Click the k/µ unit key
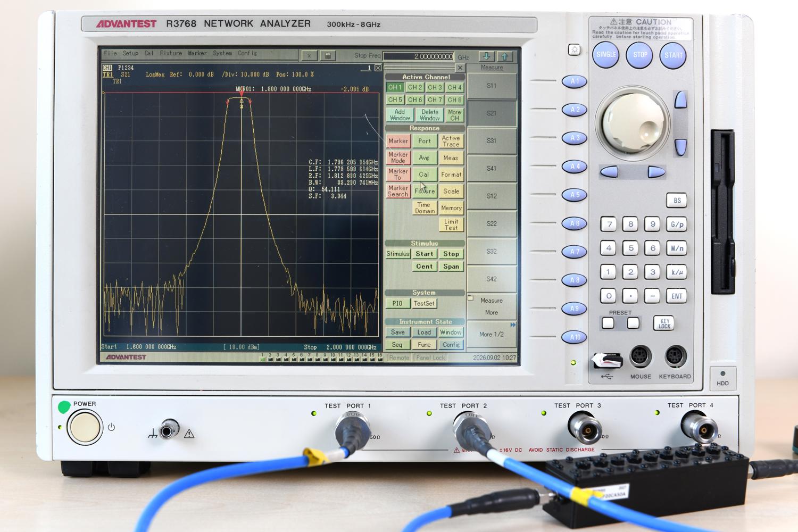Screen dimensions: 798x532 677,272
